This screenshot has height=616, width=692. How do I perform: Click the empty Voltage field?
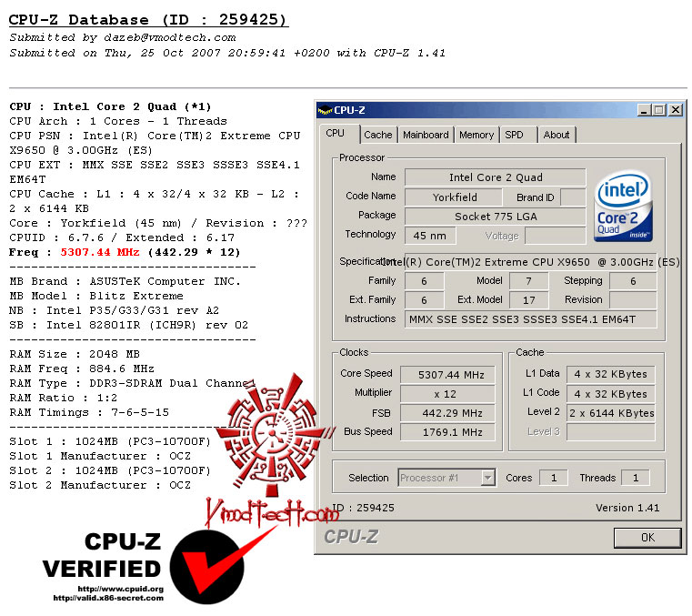tap(556, 236)
